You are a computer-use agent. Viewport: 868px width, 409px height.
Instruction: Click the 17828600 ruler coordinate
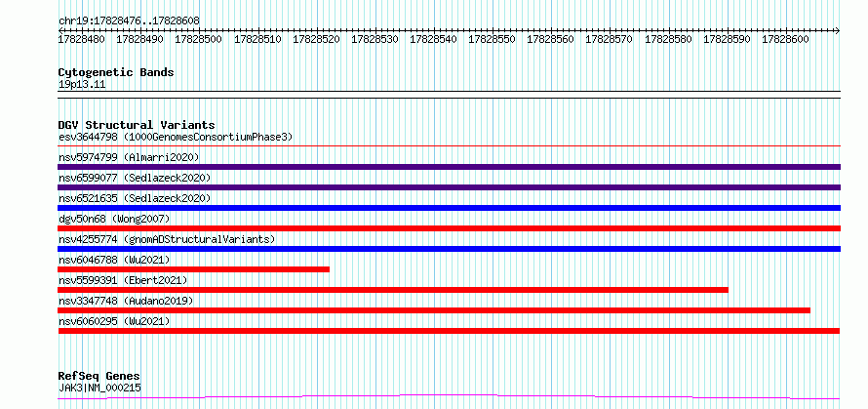(x=785, y=39)
